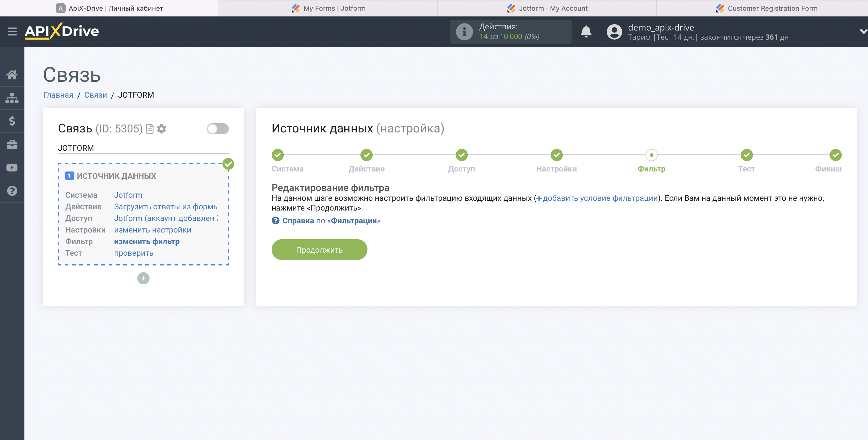The height and width of the screenshot is (440, 868).
Task: Click the ApiX-Drive logo
Action: 62,31
